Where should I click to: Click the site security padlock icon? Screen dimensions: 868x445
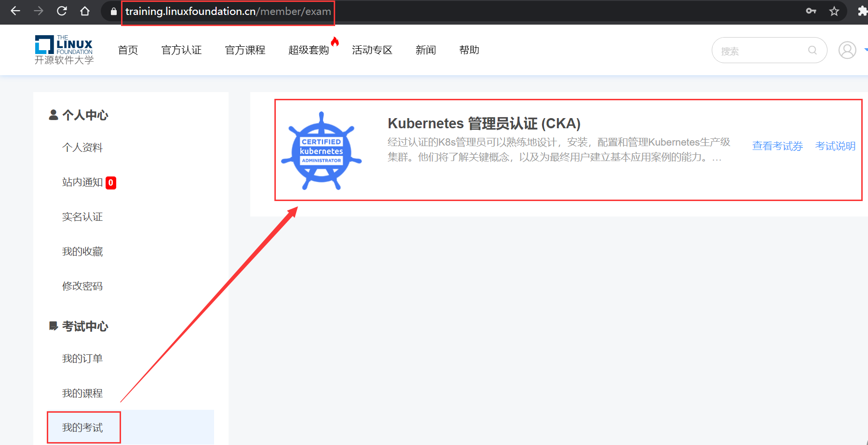(114, 12)
